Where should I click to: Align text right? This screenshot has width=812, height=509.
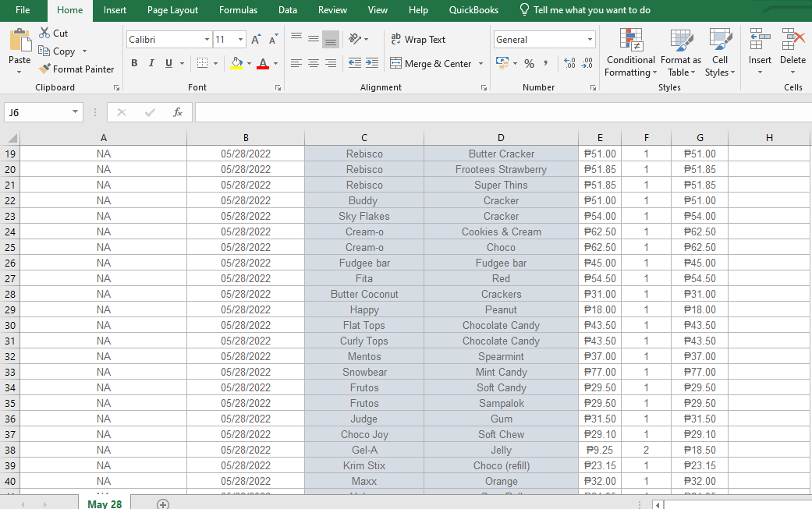331,63
